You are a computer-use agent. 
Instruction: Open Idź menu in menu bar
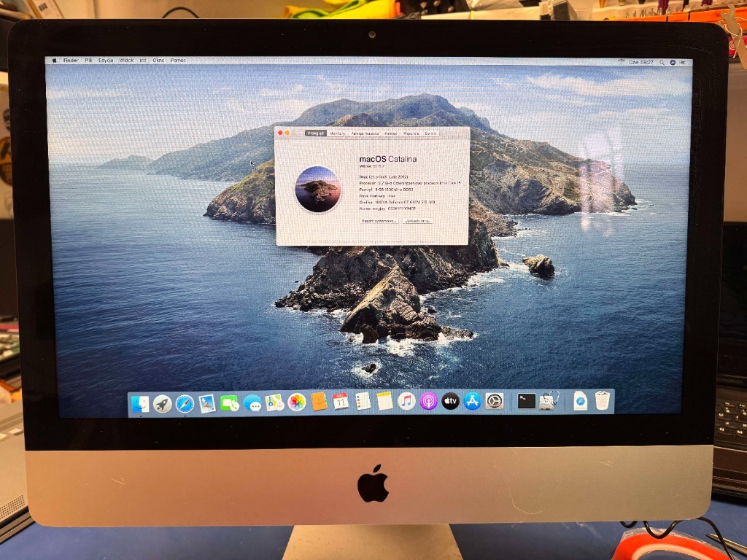(x=143, y=61)
